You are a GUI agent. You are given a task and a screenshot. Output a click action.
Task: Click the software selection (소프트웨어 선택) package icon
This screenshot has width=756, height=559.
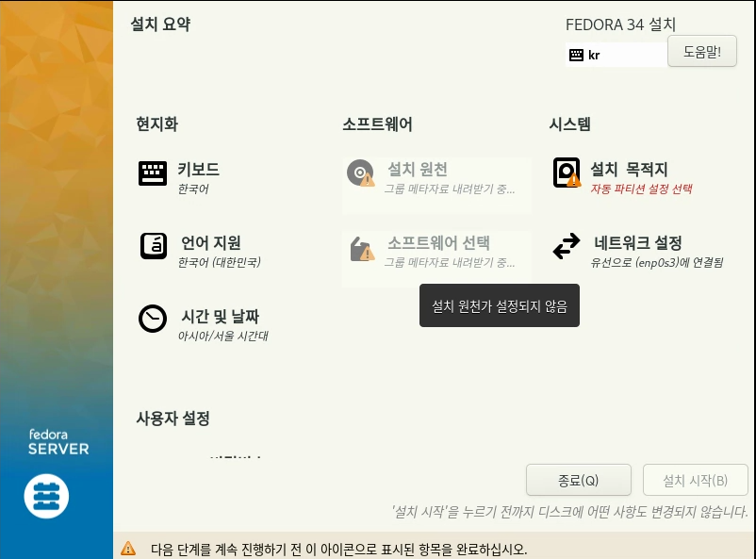click(362, 248)
